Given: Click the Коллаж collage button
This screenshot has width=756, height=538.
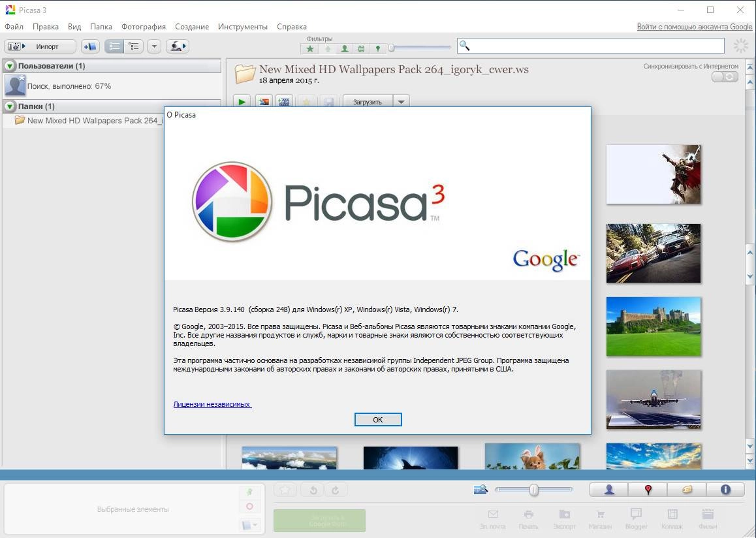Looking at the screenshot, I should (x=672, y=518).
